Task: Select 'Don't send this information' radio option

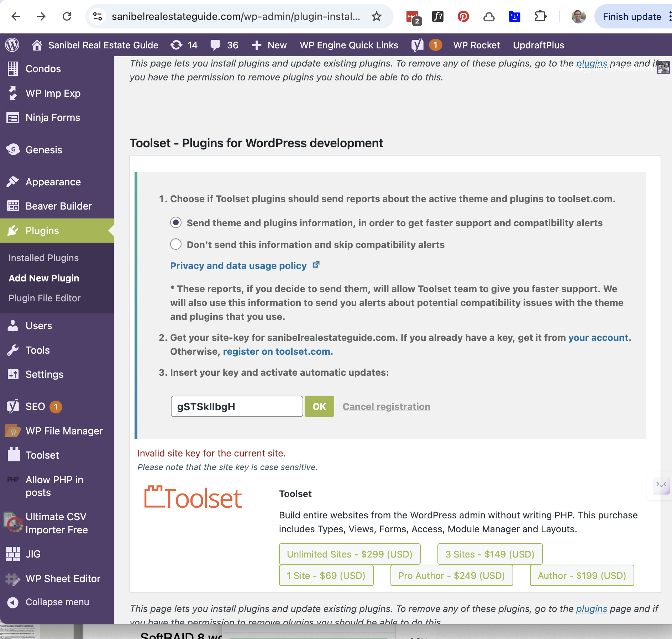Action: point(176,244)
